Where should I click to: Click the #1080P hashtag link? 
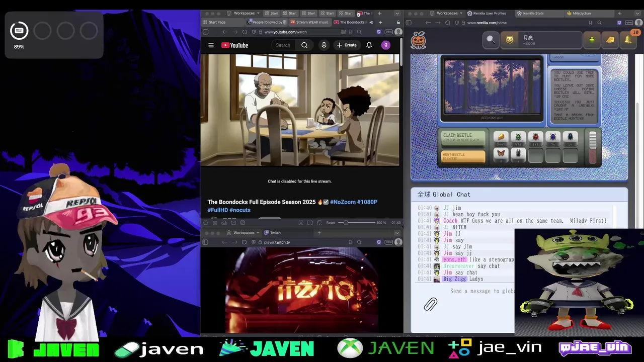coord(367,202)
